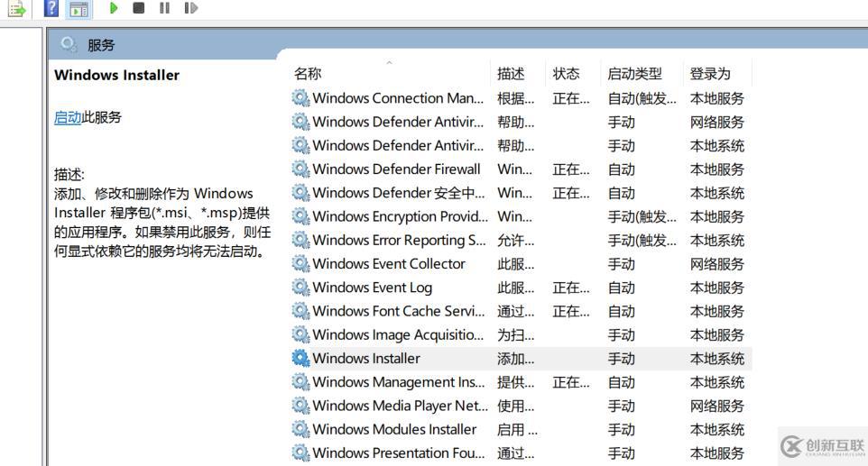Select the Windows Modules Installer service name
Viewport: 868px width, 466px height.
point(394,430)
